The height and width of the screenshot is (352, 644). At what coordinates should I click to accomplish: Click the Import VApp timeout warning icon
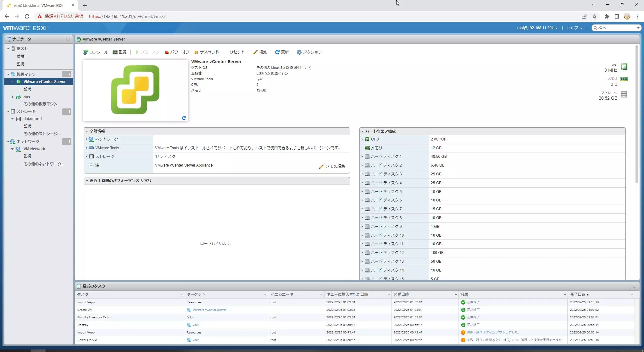463,333
